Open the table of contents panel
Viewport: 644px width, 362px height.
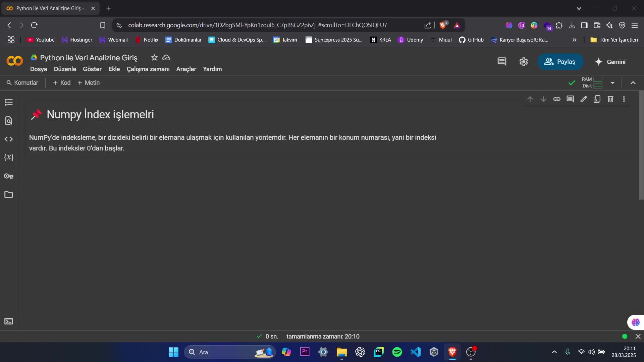pos(9,102)
